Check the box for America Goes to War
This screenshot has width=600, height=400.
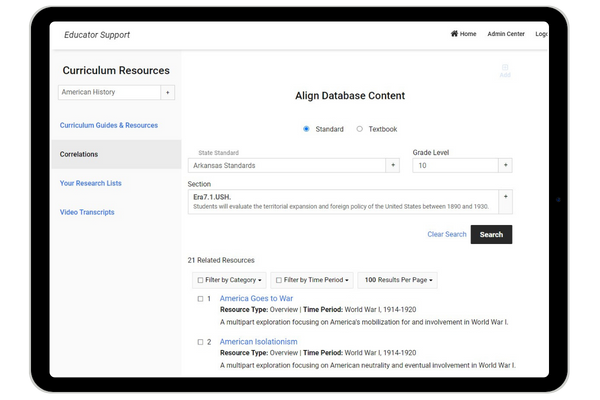click(x=199, y=299)
